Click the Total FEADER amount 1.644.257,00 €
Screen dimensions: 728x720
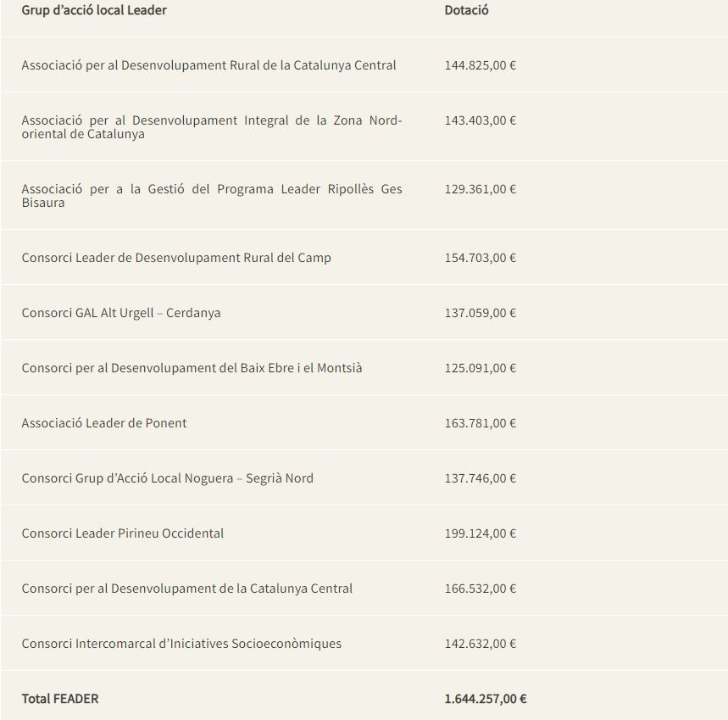pyautogui.click(x=485, y=699)
